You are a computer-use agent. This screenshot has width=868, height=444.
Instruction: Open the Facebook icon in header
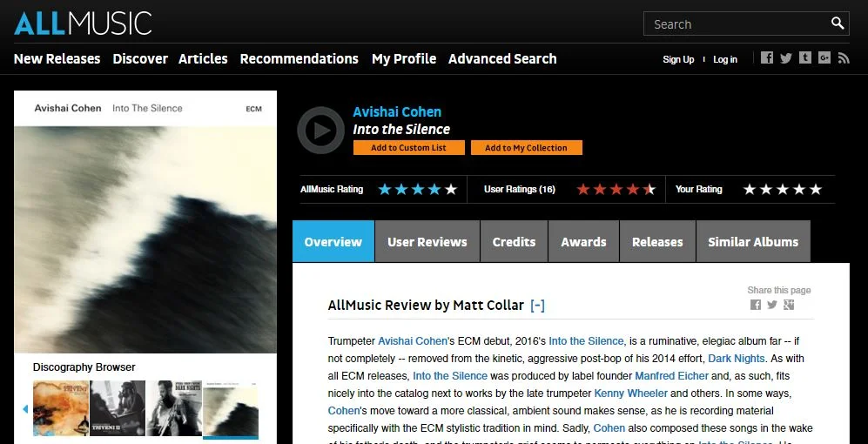(x=767, y=57)
